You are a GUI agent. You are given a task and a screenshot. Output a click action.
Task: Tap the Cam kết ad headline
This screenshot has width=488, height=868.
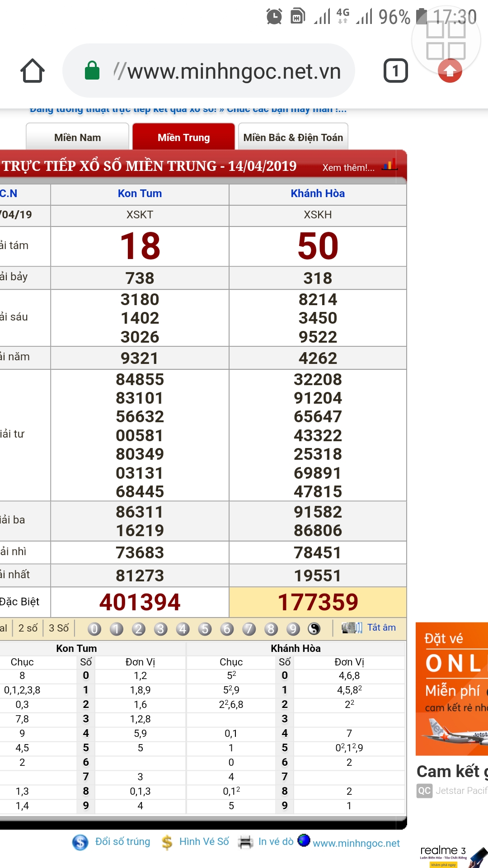[452, 771]
